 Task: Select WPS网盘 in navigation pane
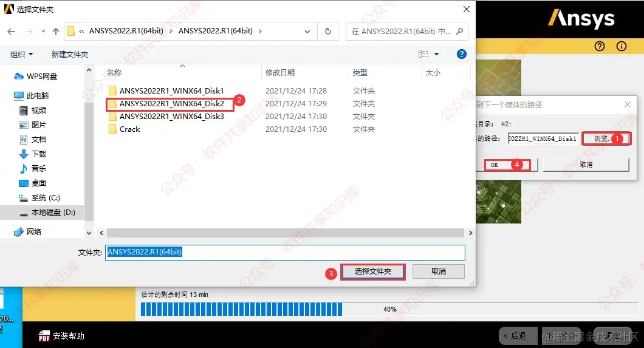pyautogui.click(x=36, y=77)
